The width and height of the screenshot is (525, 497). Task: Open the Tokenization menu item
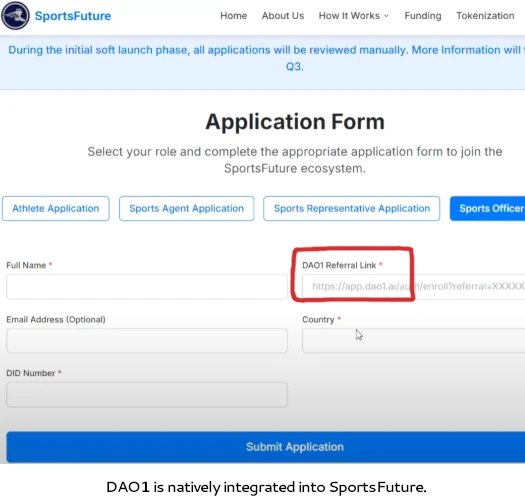485,16
